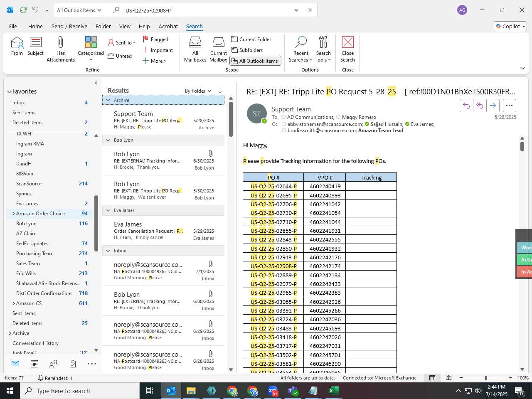Open the All Outlook Items scope dropdown
Screen dimensions: 532x399
(x=79, y=10)
